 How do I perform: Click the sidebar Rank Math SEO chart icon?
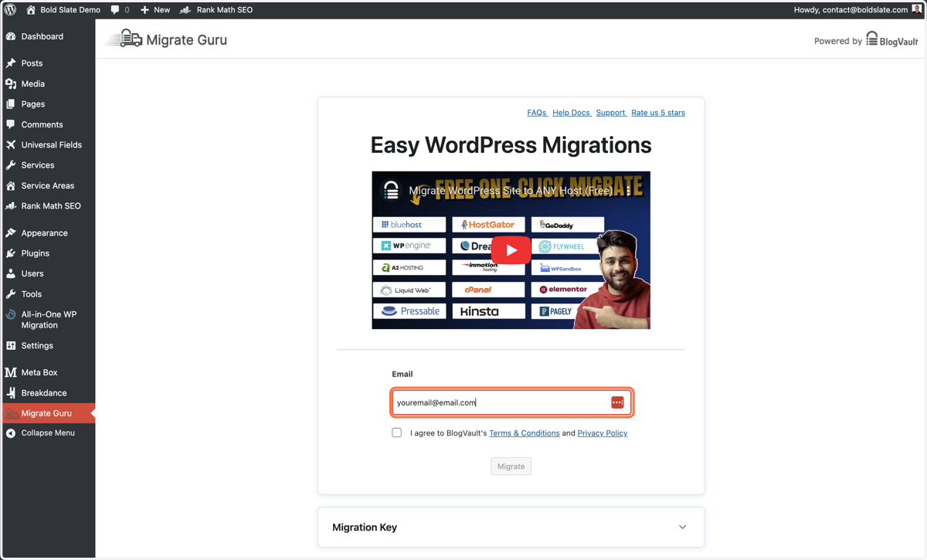(11, 206)
